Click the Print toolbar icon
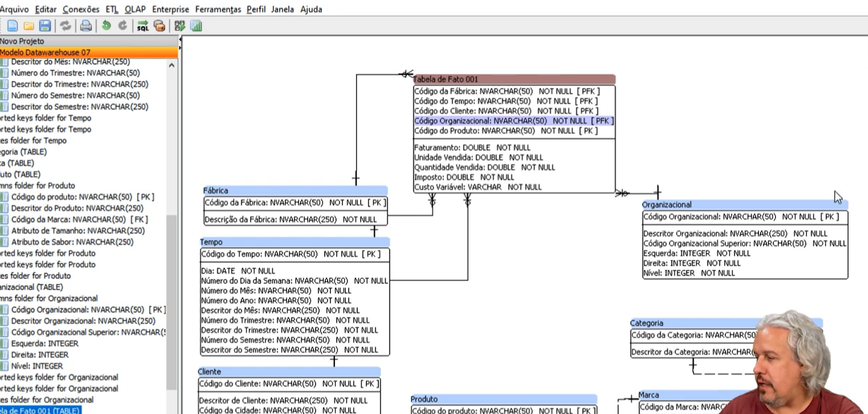Viewport: 868px width, 414px height. (x=86, y=26)
